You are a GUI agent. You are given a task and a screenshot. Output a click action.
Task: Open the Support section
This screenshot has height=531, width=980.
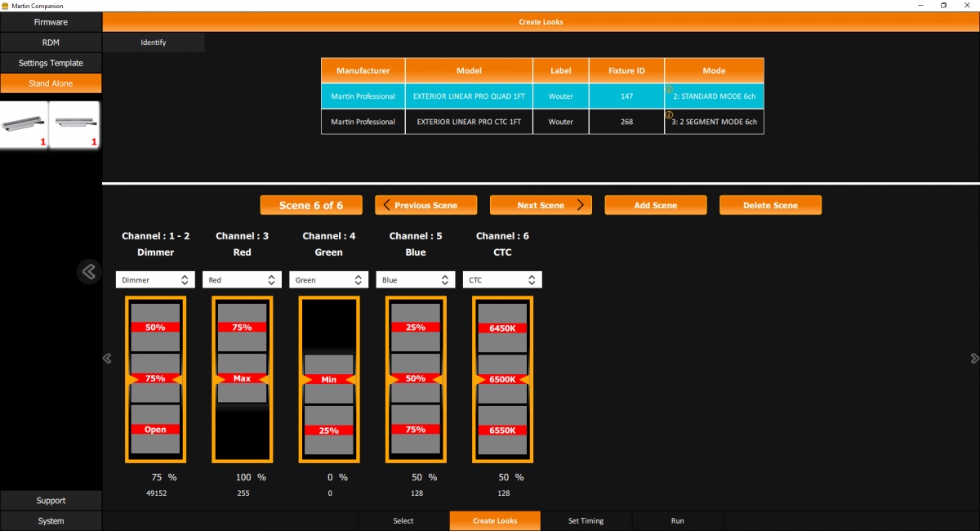coord(51,501)
